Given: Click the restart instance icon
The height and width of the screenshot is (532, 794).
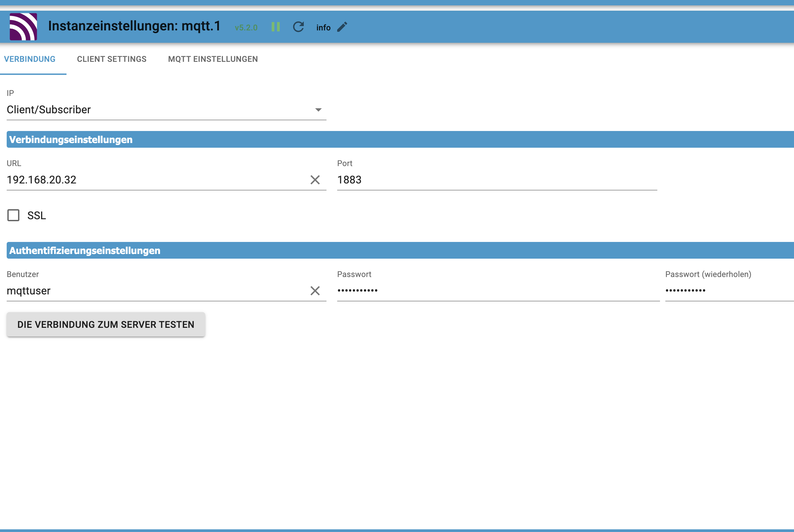Looking at the screenshot, I should pos(298,27).
